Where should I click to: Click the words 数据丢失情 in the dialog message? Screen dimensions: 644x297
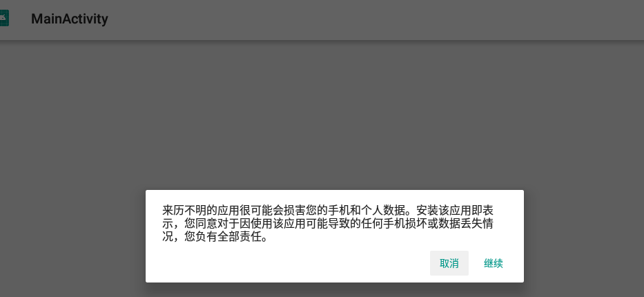click(466, 224)
